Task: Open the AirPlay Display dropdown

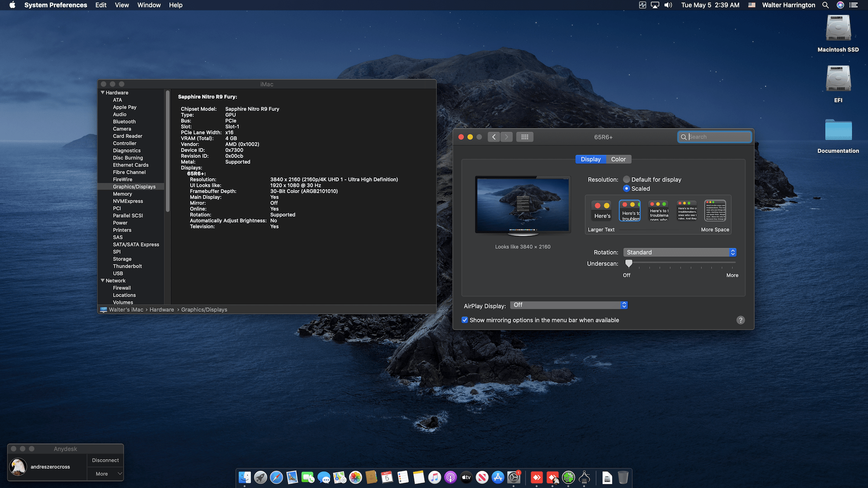Action: 569,305
